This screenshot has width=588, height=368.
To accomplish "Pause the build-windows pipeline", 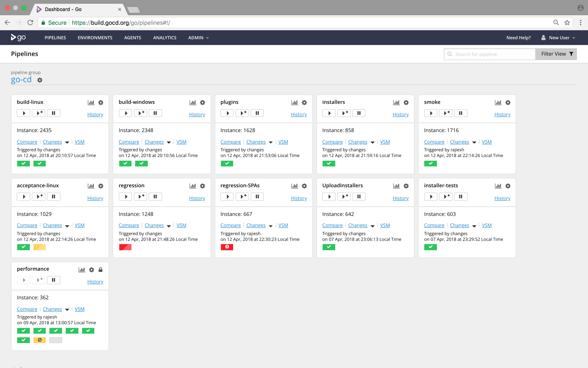I will [155, 113].
